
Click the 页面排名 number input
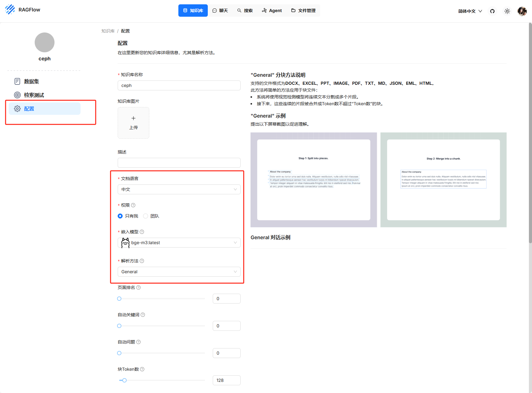[x=227, y=299]
